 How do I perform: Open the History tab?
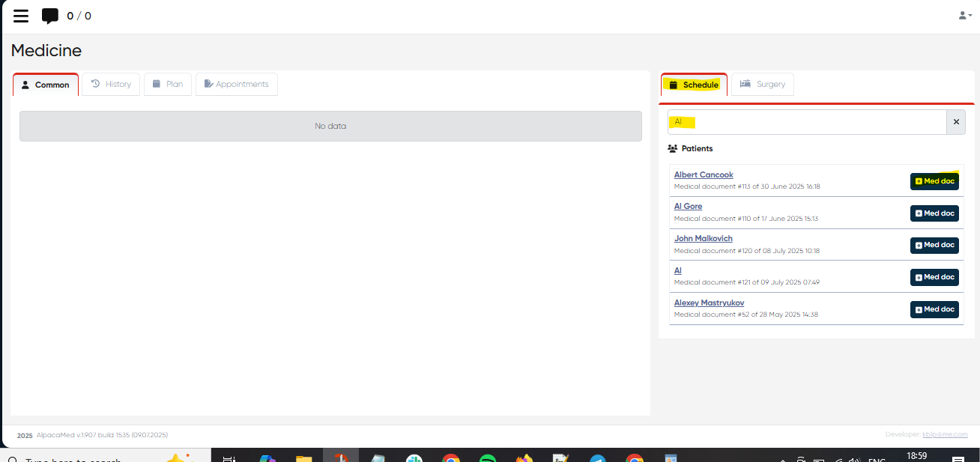click(x=111, y=85)
